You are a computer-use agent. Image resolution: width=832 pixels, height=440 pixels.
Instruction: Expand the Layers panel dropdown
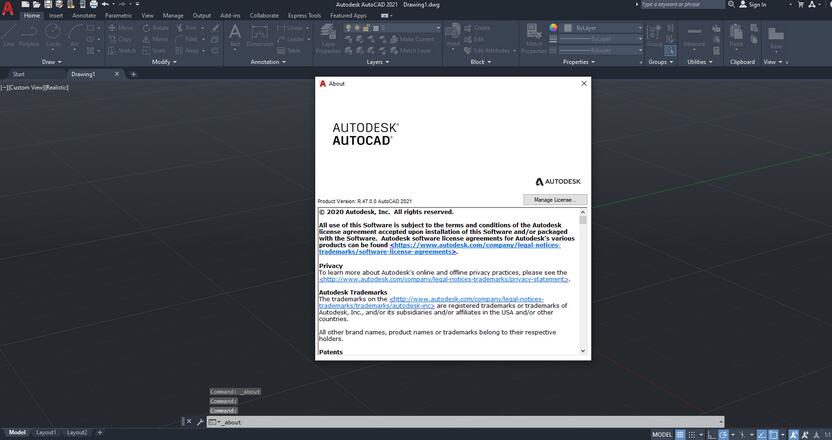point(377,62)
